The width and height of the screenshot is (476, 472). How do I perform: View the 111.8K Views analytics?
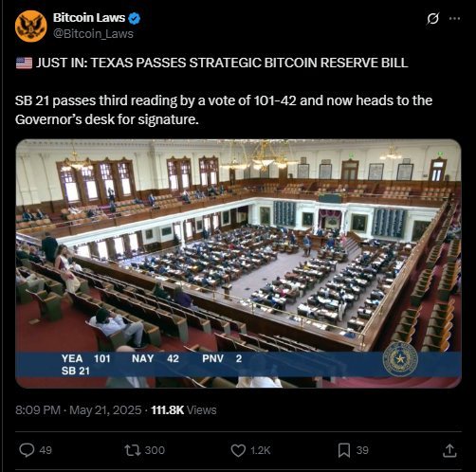click(x=184, y=410)
